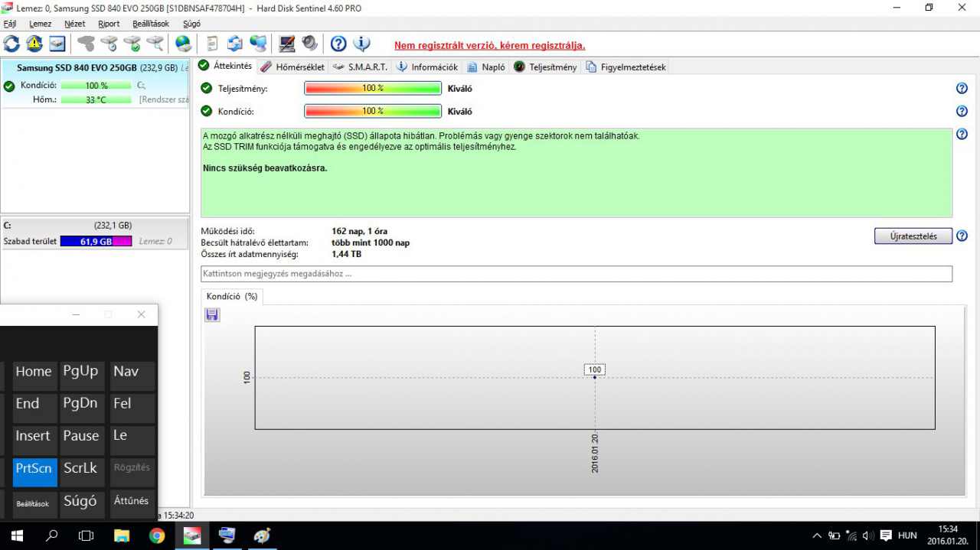Click the Refresh circular-arrows toolbar icon
The height and width of the screenshot is (550, 980).
click(11, 44)
